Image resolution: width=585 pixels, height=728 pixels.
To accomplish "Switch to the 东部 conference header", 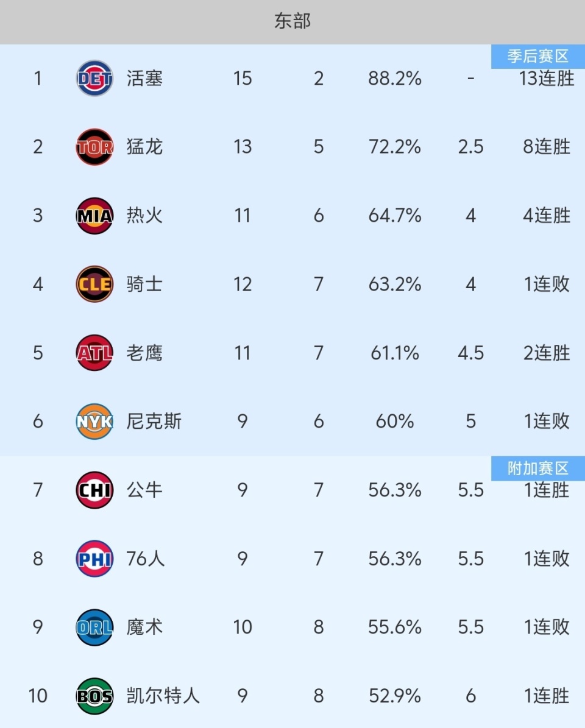I will [x=292, y=22].
